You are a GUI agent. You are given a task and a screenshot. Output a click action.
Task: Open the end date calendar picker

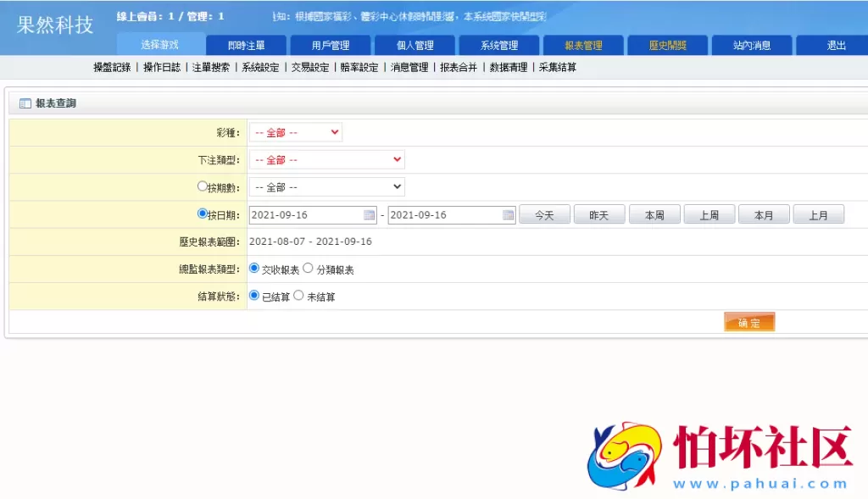[508, 214]
